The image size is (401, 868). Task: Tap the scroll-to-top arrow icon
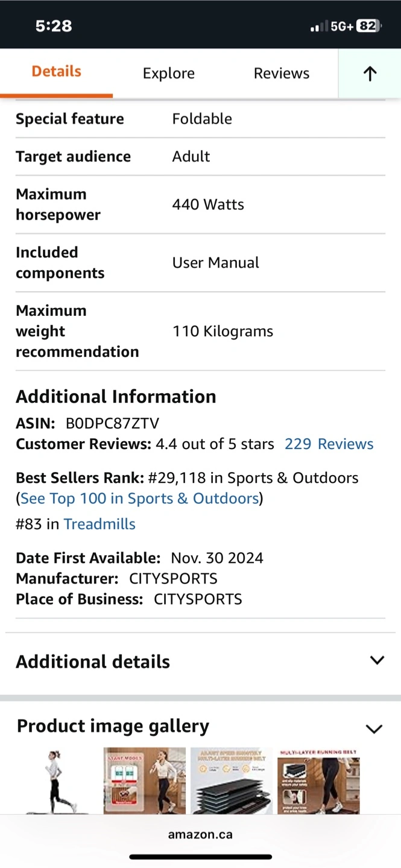point(370,74)
